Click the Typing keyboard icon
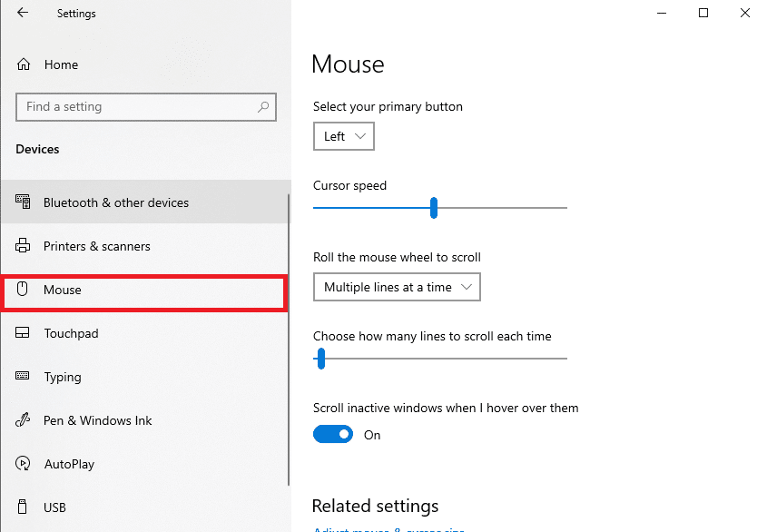 click(x=24, y=377)
